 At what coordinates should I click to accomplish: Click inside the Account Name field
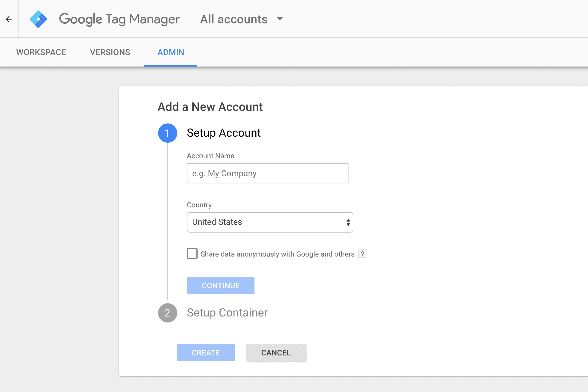click(x=267, y=173)
